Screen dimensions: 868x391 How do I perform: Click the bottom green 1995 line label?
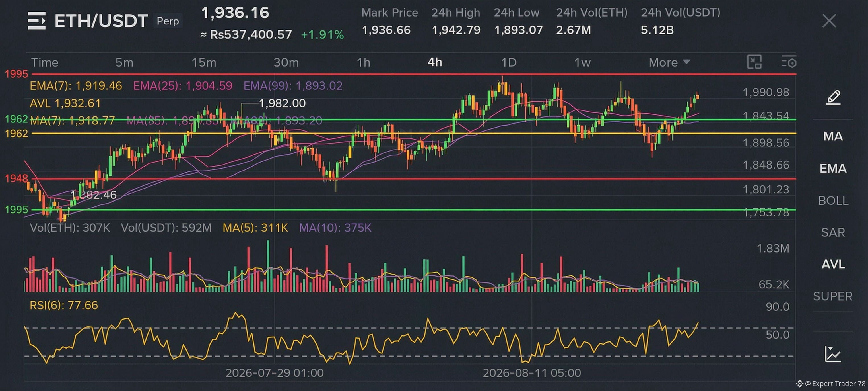(16, 210)
